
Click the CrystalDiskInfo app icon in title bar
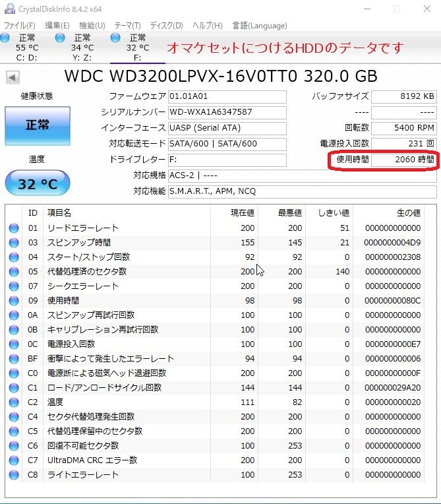point(9,9)
